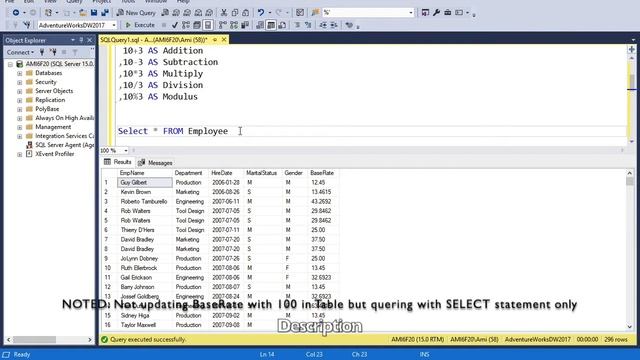Display Estimated Execution Plan icon

[x=186, y=25]
